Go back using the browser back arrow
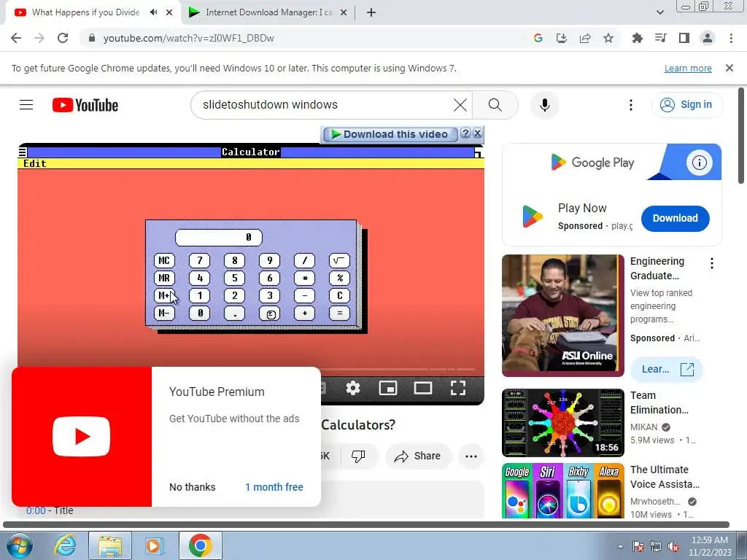This screenshot has height=560, width=747. point(16,38)
